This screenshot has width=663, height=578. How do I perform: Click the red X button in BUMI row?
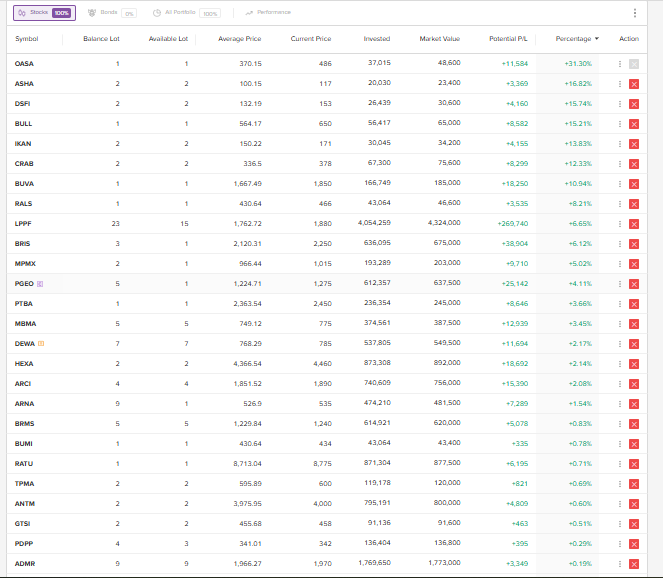634,444
